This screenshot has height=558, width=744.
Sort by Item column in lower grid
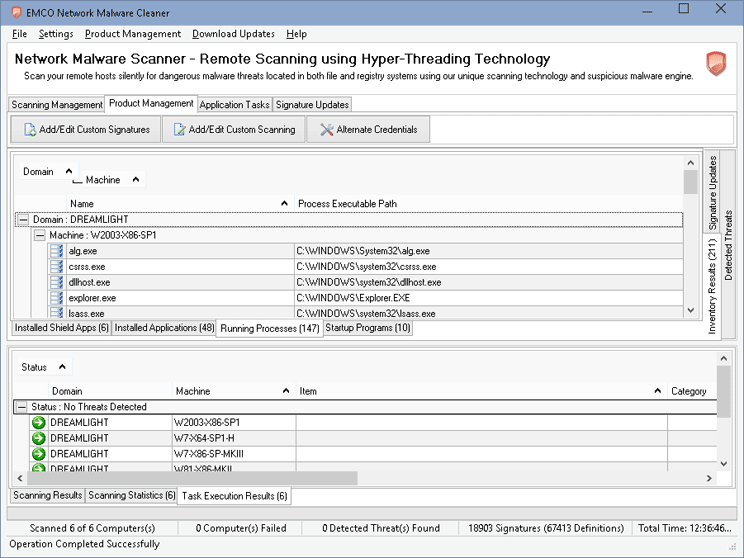tap(481, 391)
